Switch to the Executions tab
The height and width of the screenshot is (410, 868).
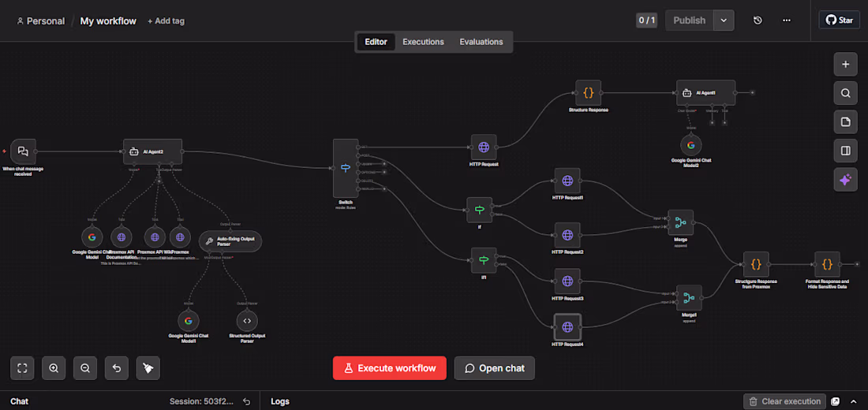pyautogui.click(x=423, y=42)
